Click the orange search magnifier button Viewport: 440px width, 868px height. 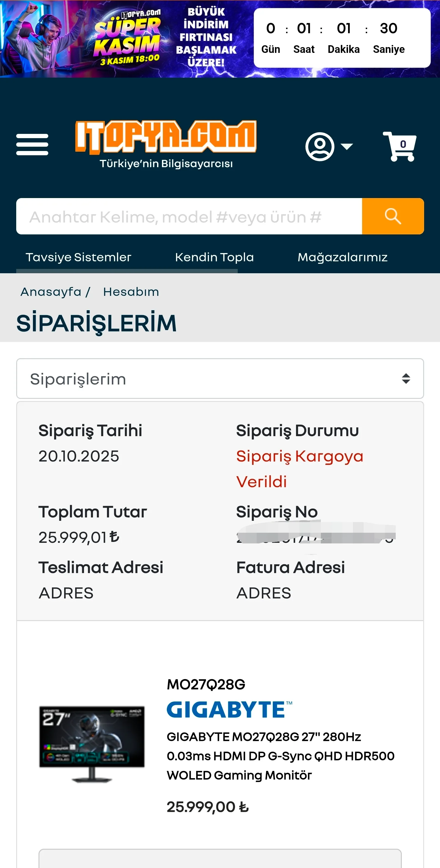pyautogui.click(x=393, y=216)
